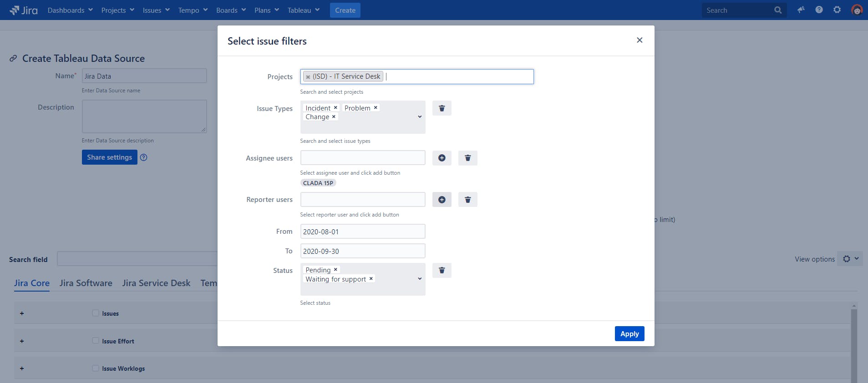The width and height of the screenshot is (868, 383).
Task: Clear status filter with trash icon
Action: [442, 270]
